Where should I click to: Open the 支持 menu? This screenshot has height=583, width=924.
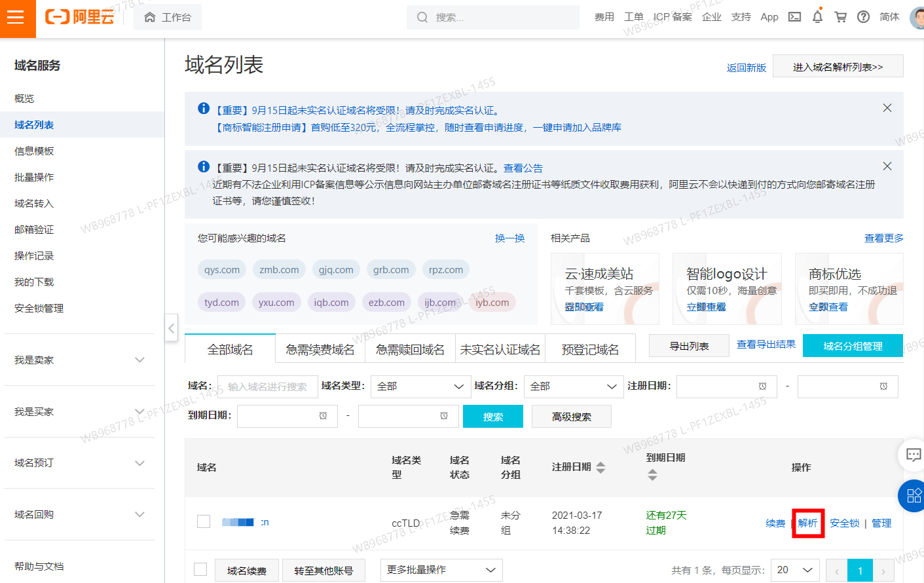click(741, 17)
